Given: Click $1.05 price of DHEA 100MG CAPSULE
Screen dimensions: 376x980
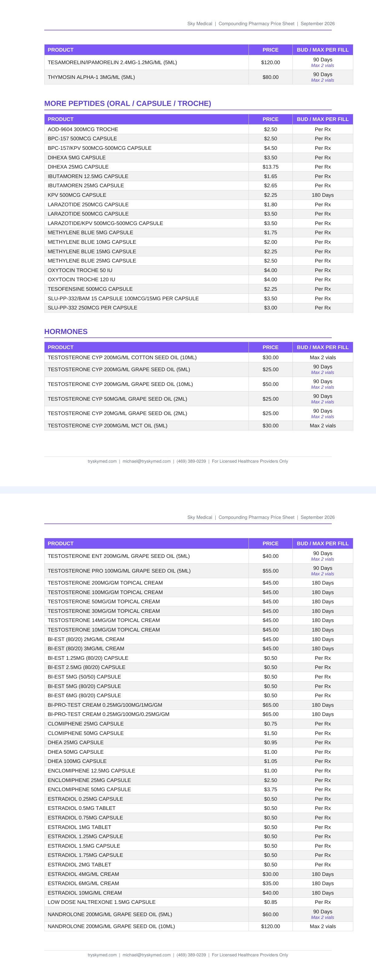Looking at the screenshot, I should [x=271, y=761].
